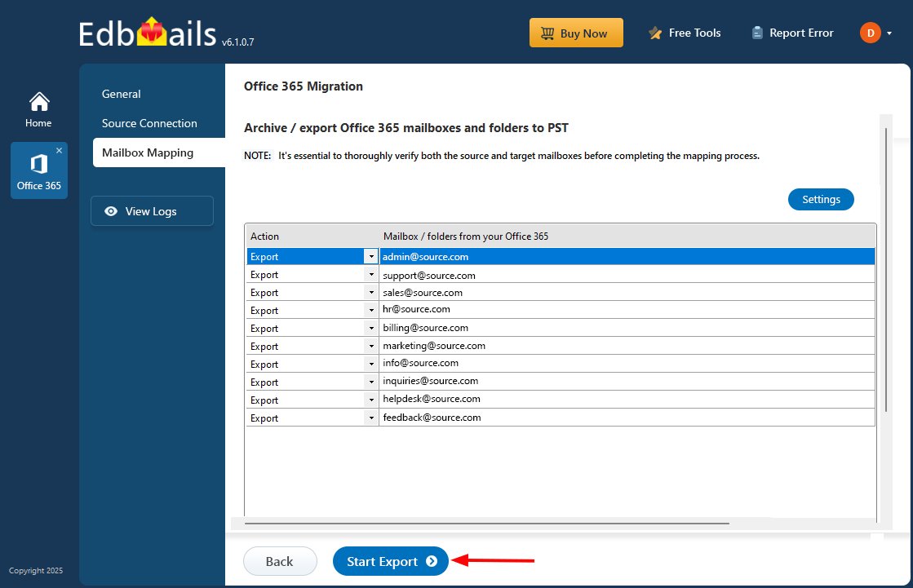Select the helpdesk@source.com mailbox cell
This screenshot has height=588, width=913.
tap(627, 400)
